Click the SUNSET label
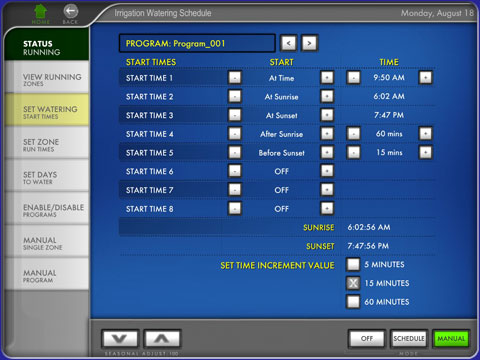Viewport: 480px width, 360px height. point(320,246)
